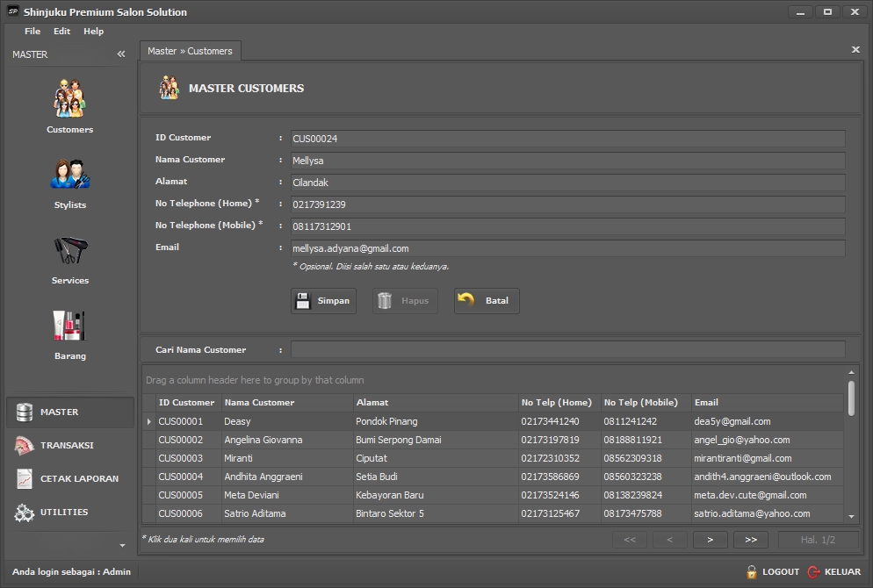Click the Cari Nama Customer search field

[567, 349]
